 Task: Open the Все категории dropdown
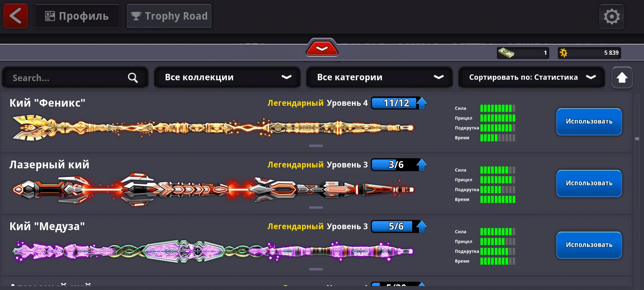(379, 78)
